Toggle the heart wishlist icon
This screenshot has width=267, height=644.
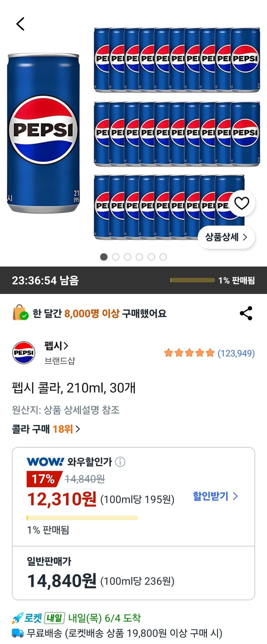(242, 203)
